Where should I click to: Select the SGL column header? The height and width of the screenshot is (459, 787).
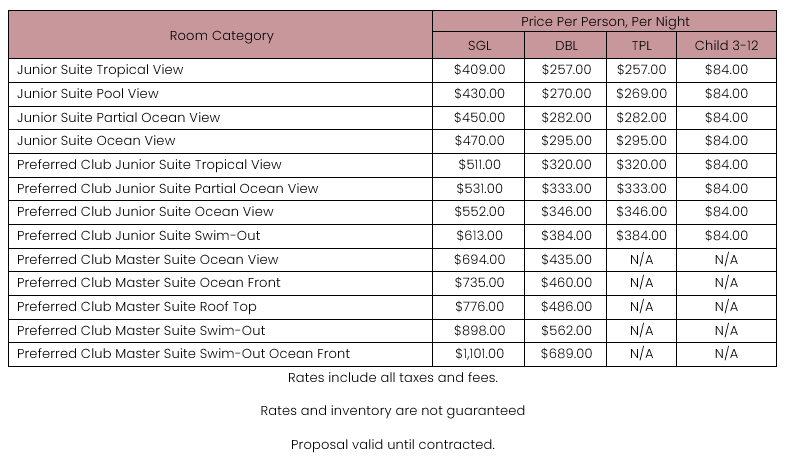tap(480, 46)
